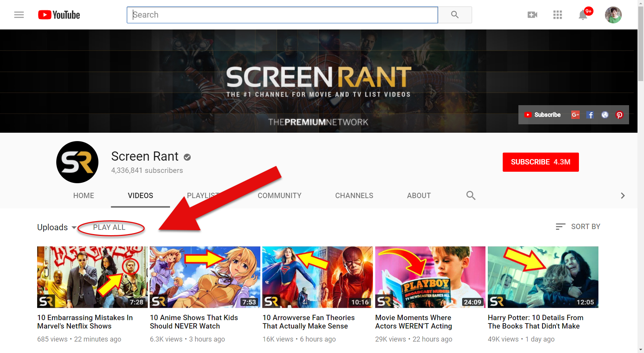644x353 pixels.
Task: Open the YouTube apps grid
Action: click(557, 15)
